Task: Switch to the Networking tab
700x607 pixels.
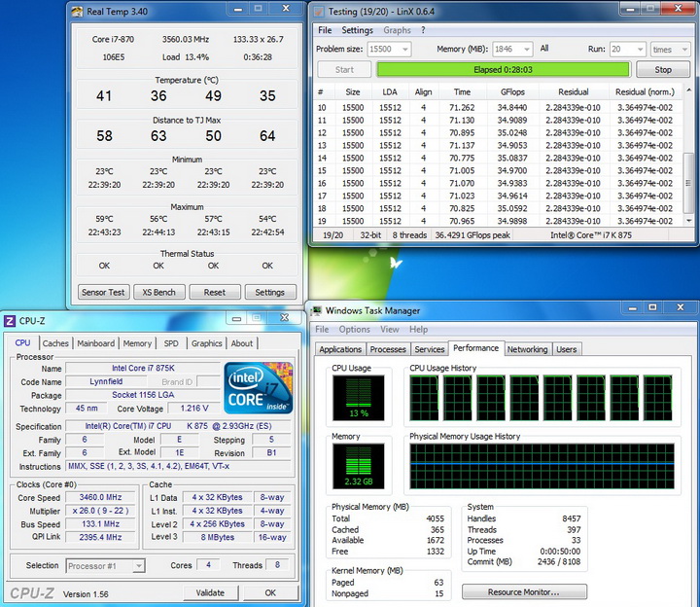Action: pos(527,349)
